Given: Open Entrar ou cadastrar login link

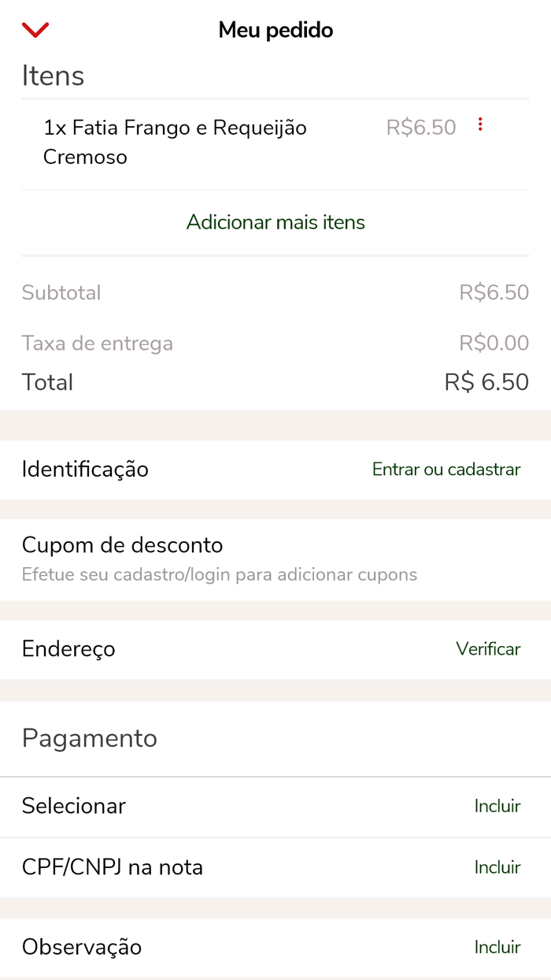Looking at the screenshot, I should 446,470.
